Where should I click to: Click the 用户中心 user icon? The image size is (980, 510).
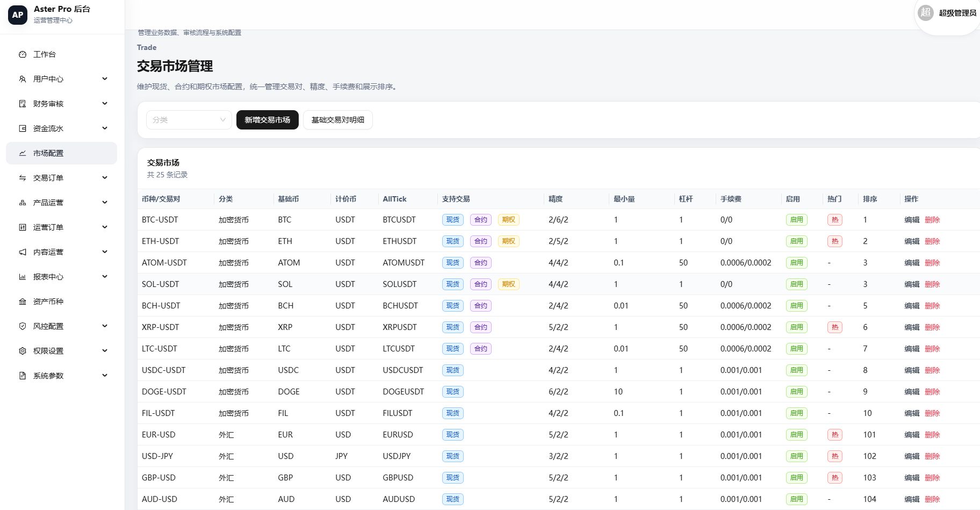(x=23, y=79)
